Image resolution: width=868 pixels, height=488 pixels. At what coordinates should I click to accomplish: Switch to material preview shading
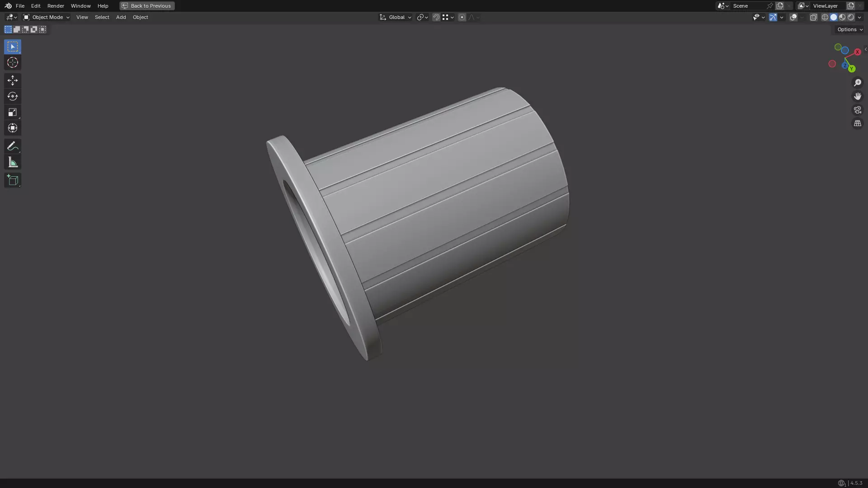pos(842,17)
